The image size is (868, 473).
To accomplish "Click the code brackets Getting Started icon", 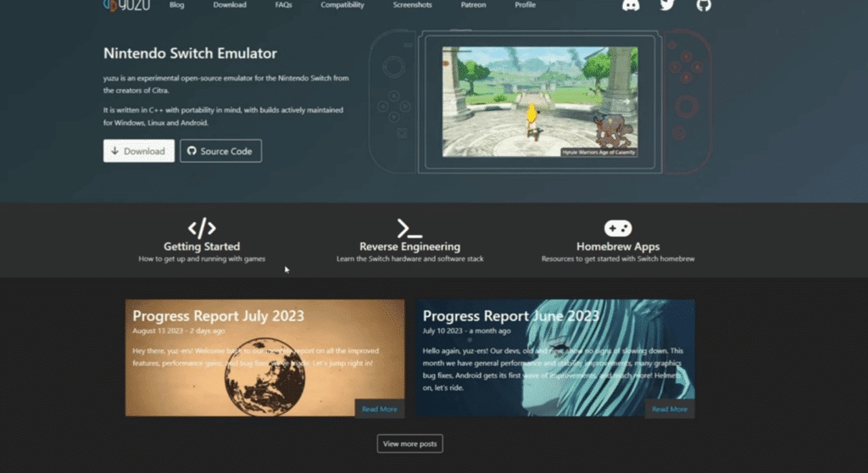I will tap(202, 228).
